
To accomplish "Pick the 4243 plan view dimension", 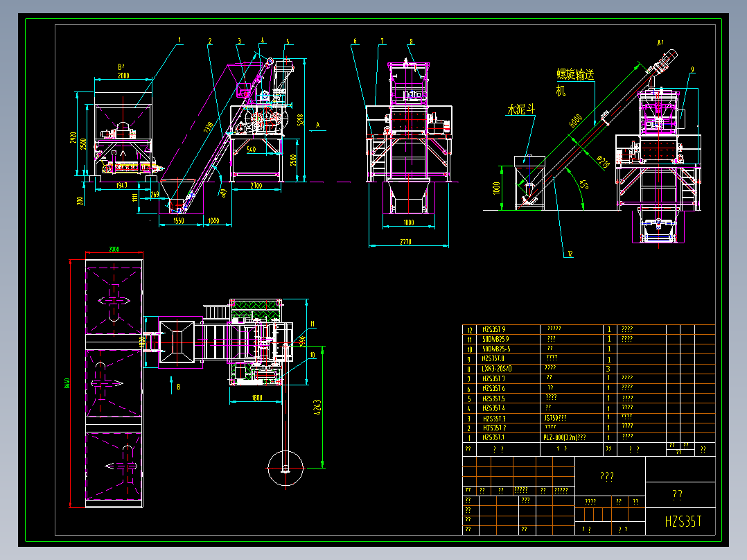I will tap(317, 408).
